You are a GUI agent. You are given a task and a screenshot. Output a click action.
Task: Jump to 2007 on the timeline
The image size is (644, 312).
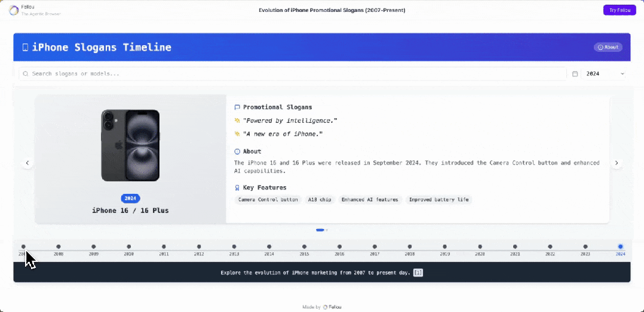[23, 247]
